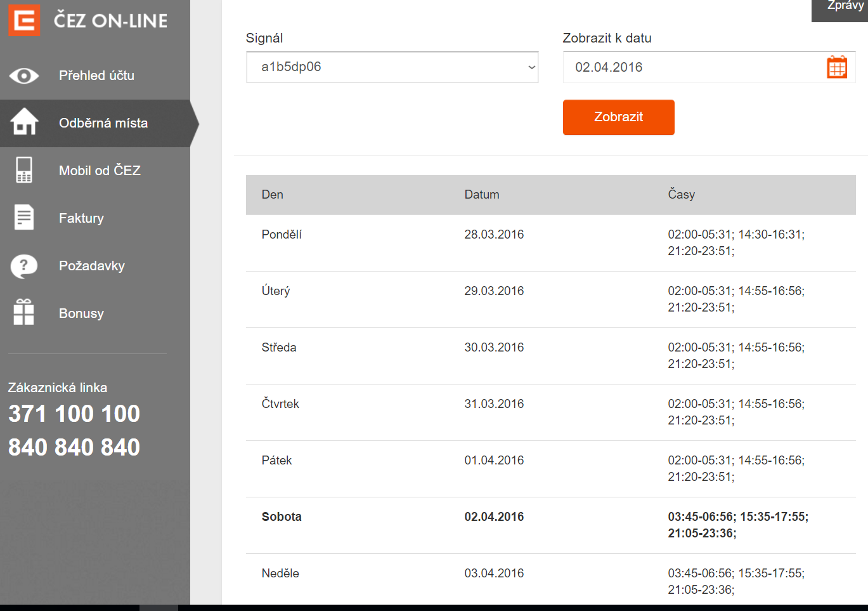
Task: Click the house icon for Odběrná místa
Action: coord(24,122)
